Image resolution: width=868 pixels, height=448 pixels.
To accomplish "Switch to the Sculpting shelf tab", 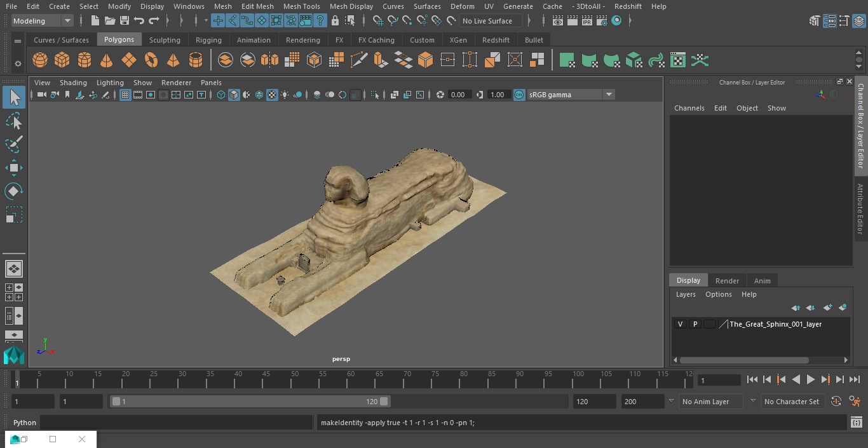I will (165, 40).
